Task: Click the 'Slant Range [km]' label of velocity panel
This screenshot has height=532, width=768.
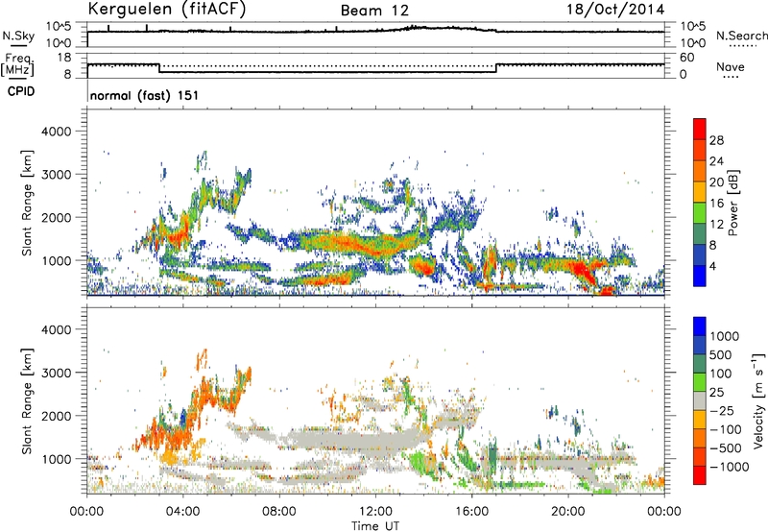Action: coord(27,401)
